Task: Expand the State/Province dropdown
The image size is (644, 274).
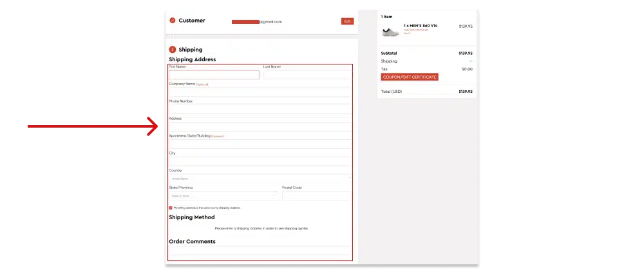Action: tap(223, 195)
